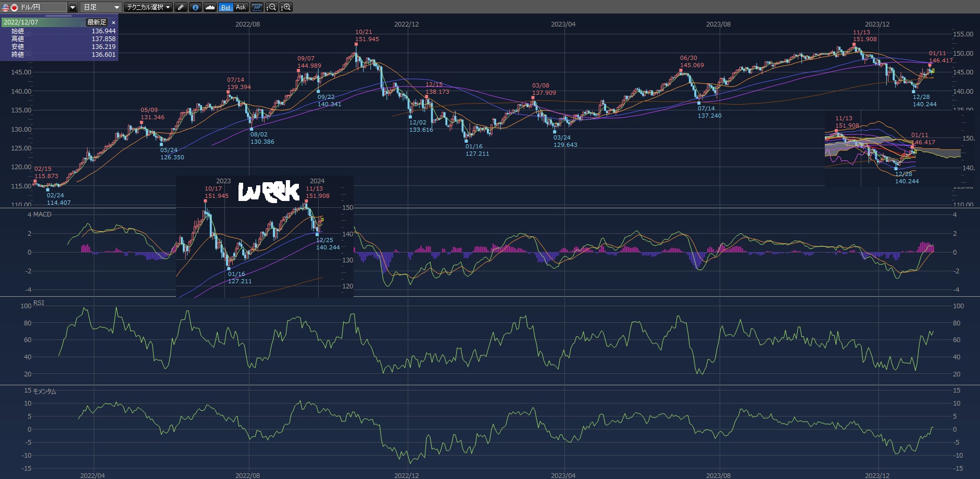Open the 日足 timeframe dropdown
The image size is (980, 479).
coord(101,7)
